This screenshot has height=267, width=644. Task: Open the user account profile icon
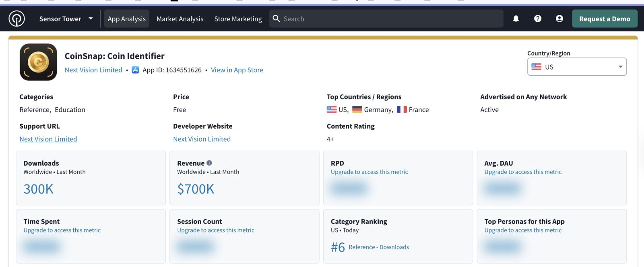(x=559, y=18)
